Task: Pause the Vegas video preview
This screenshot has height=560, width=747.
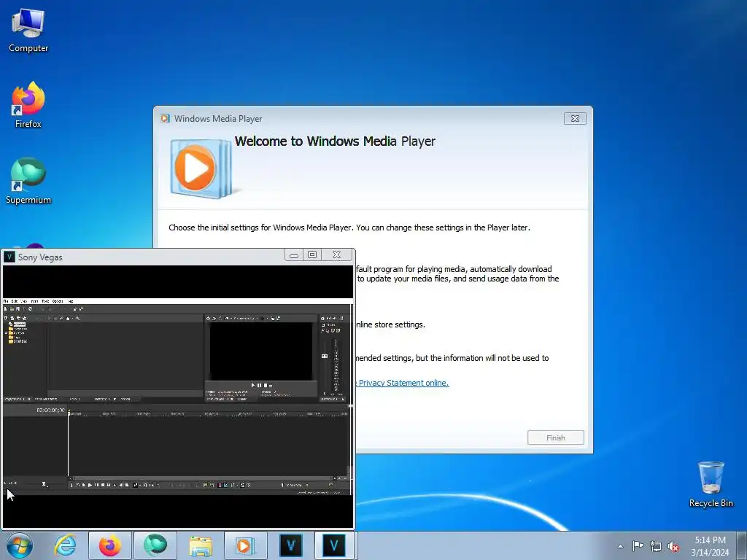Action: pos(259,385)
